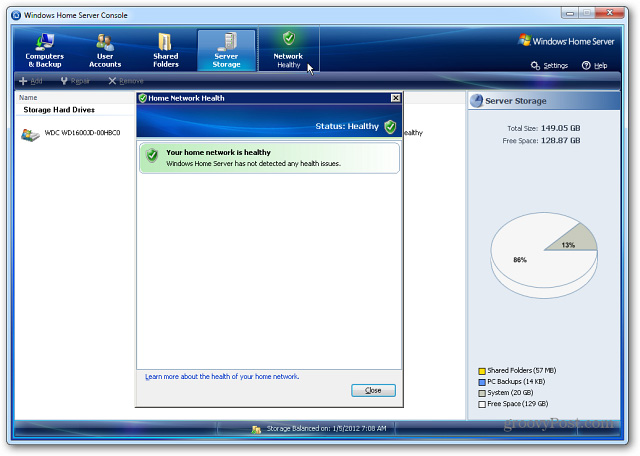Click the Windows Home Server Console title icon
This screenshot has width=640, height=456.
point(16,16)
